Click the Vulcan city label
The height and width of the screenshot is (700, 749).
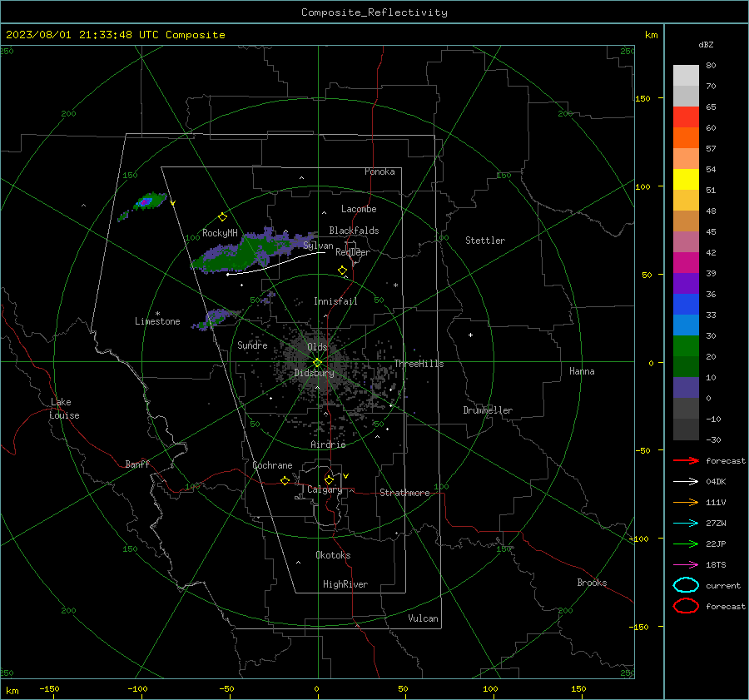point(423,618)
